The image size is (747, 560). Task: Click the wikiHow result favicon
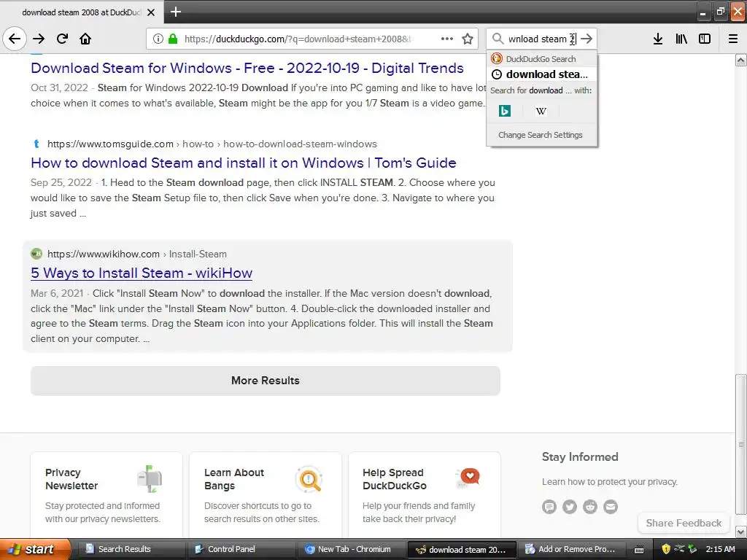tap(36, 254)
